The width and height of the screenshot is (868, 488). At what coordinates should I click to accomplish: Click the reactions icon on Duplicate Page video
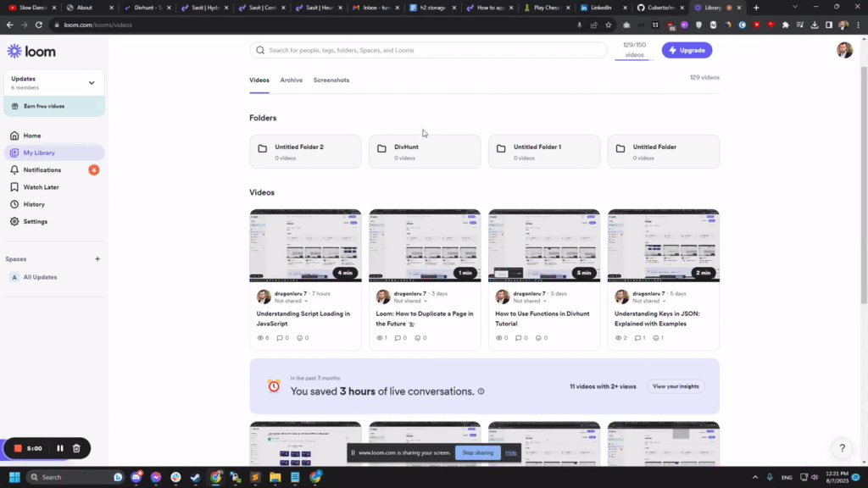tap(418, 338)
